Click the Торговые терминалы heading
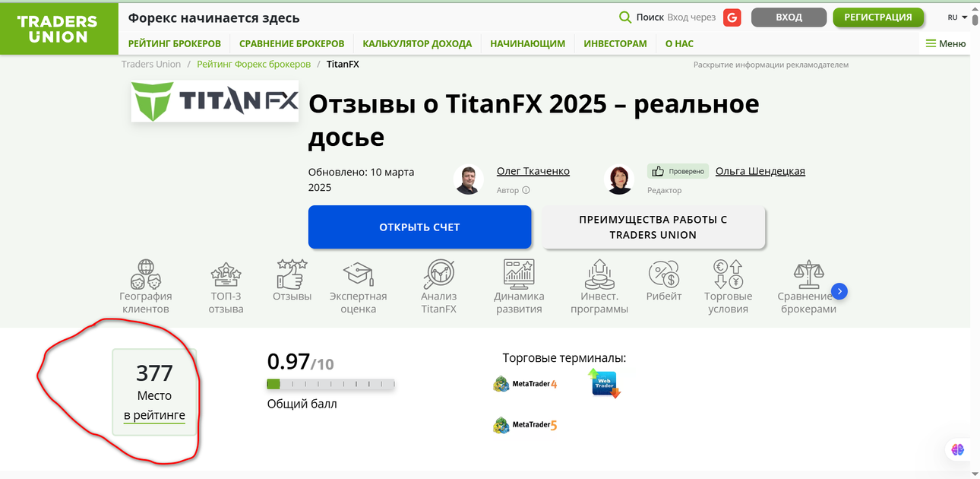980x479 pixels. pyautogui.click(x=564, y=358)
